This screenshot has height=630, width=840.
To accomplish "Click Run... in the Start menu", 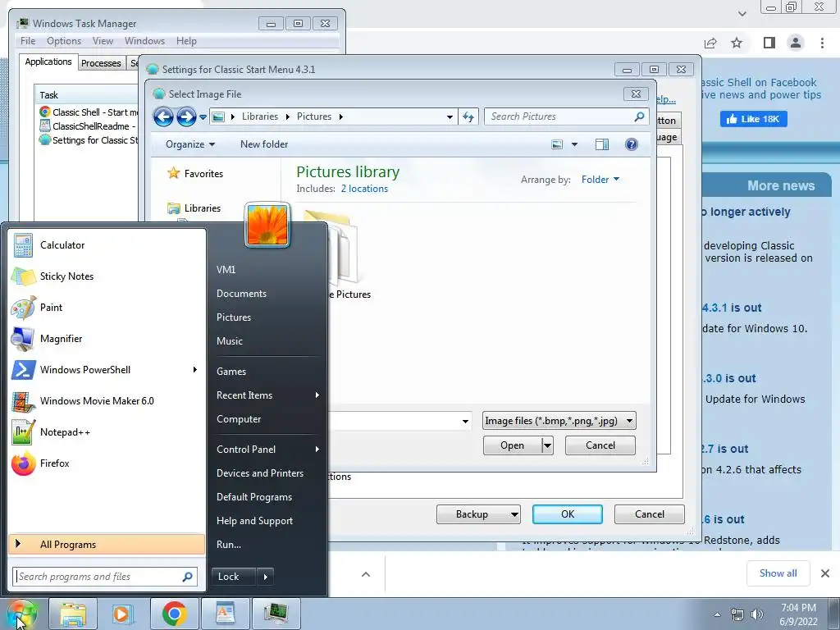I will tap(229, 545).
